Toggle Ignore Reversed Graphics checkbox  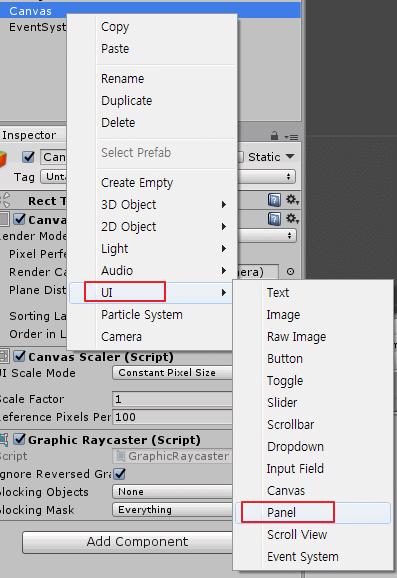[119, 474]
